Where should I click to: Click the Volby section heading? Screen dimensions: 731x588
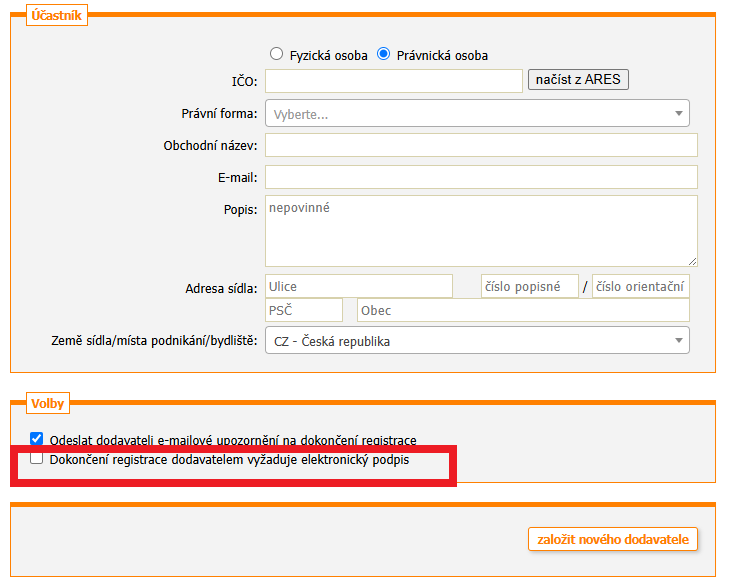pyautogui.click(x=47, y=404)
